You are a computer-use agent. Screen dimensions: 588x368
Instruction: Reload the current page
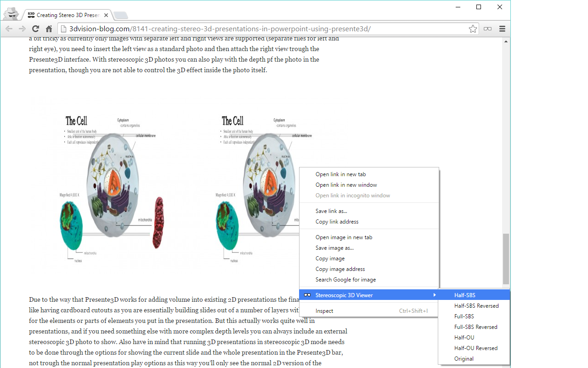(x=35, y=29)
